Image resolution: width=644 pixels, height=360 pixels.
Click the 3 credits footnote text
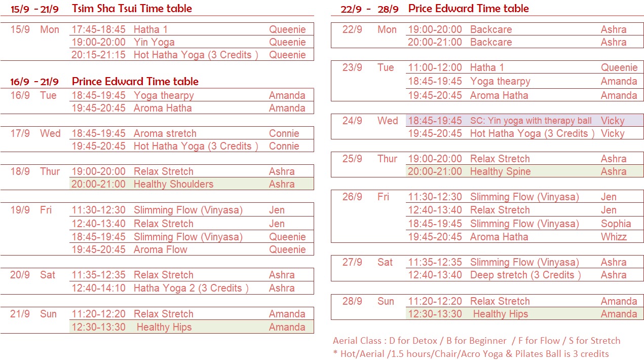pyautogui.click(x=471, y=353)
